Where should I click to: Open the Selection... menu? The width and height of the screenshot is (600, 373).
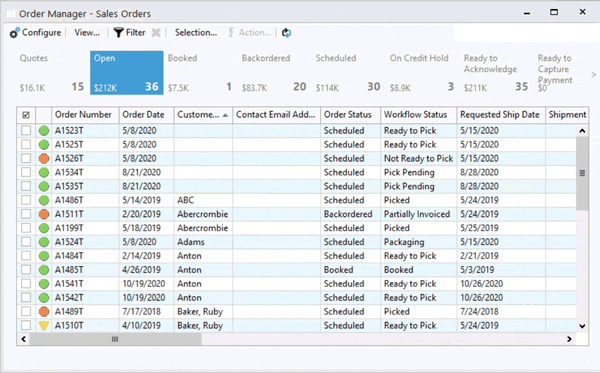pyautogui.click(x=196, y=33)
